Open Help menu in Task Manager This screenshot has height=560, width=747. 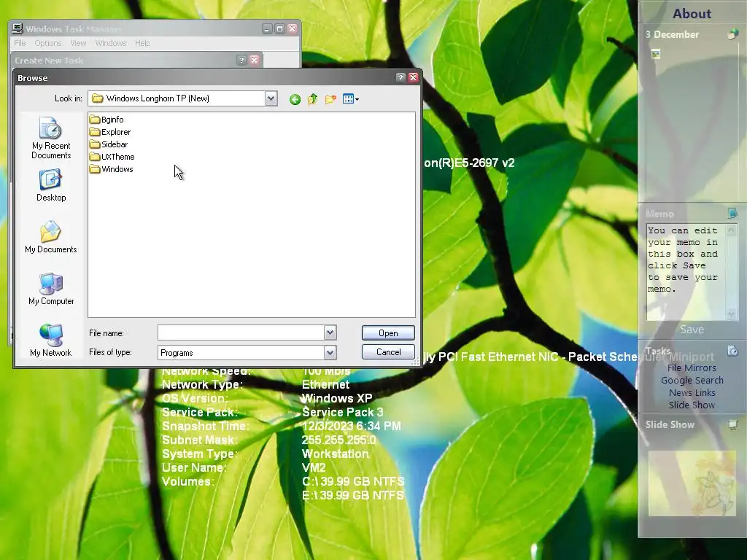click(x=142, y=43)
